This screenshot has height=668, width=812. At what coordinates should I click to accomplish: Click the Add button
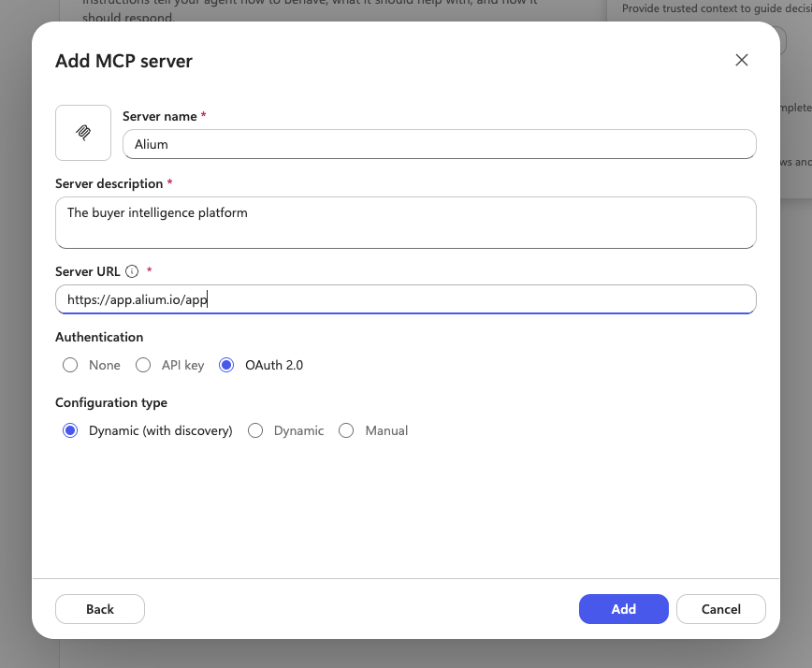[623, 609]
